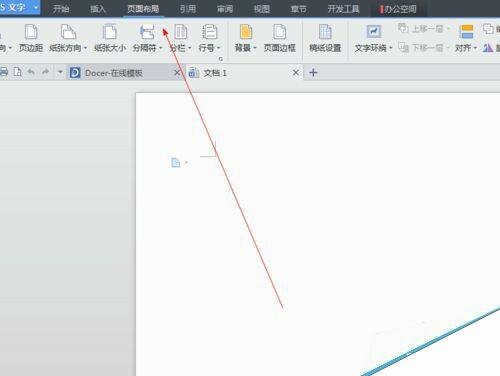Click 上移一层 bring forward

(424, 29)
